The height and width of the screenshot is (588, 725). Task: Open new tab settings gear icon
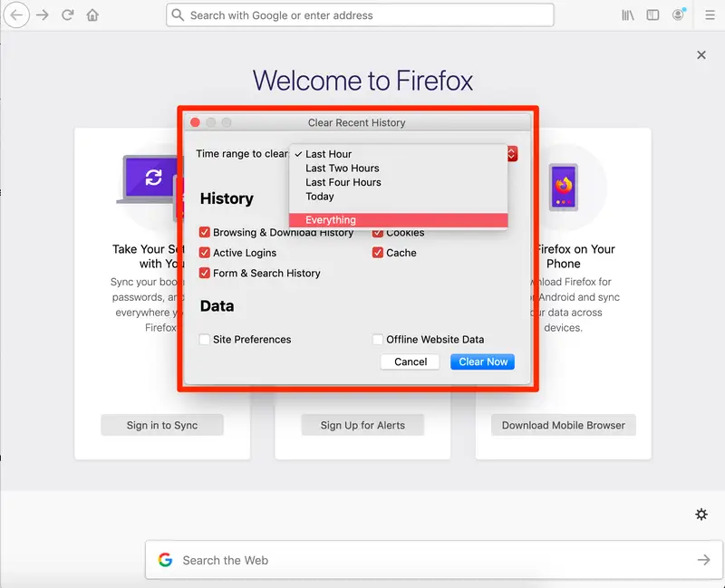pyautogui.click(x=701, y=514)
